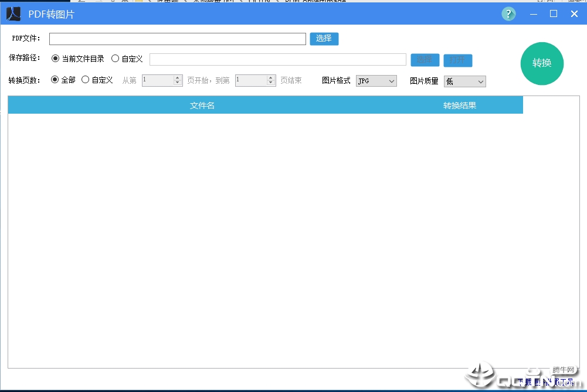Increase the end page spinner value
This screenshot has height=392, width=587.
(271, 77)
